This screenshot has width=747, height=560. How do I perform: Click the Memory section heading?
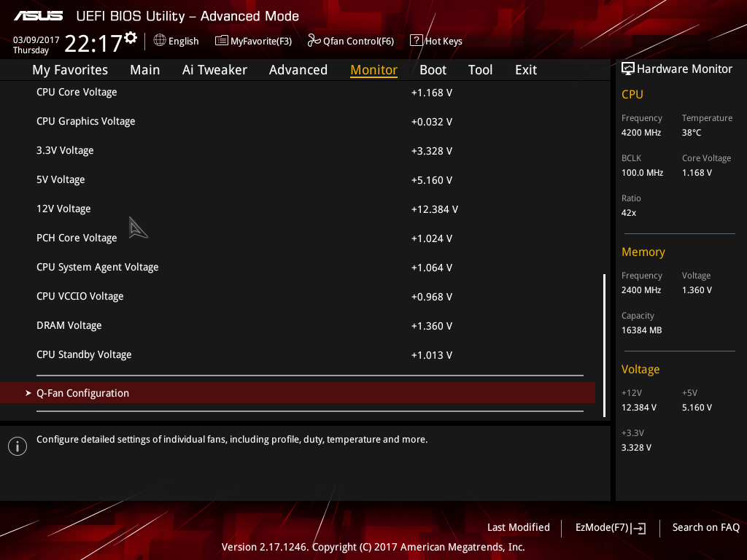click(x=643, y=252)
